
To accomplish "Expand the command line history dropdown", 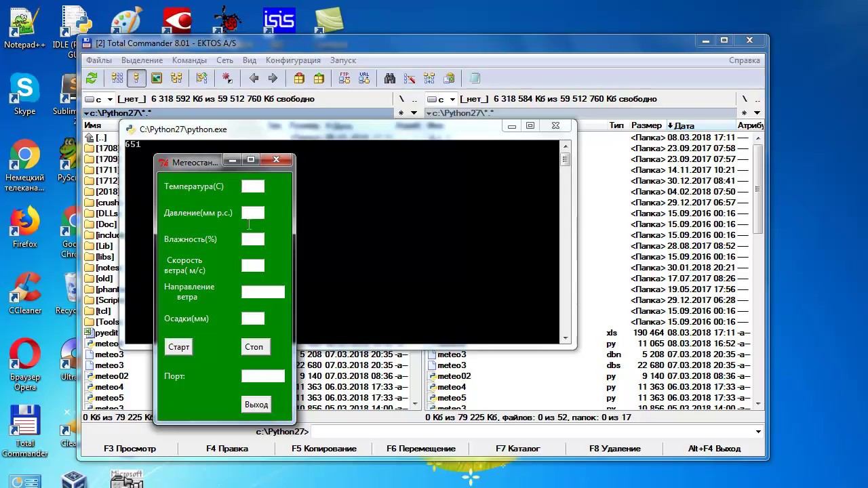I will pyautogui.click(x=757, y=432).
